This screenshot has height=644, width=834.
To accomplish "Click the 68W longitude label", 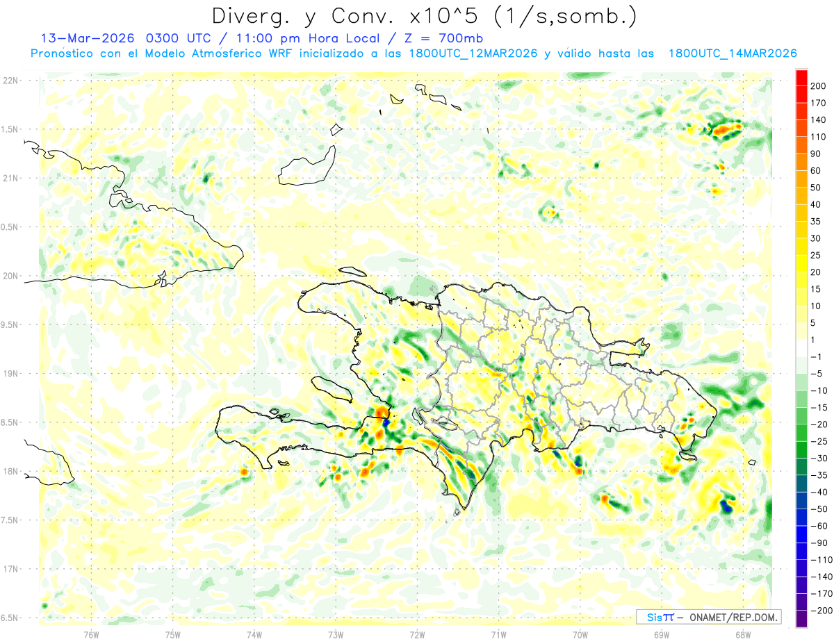I will [743, 634].
